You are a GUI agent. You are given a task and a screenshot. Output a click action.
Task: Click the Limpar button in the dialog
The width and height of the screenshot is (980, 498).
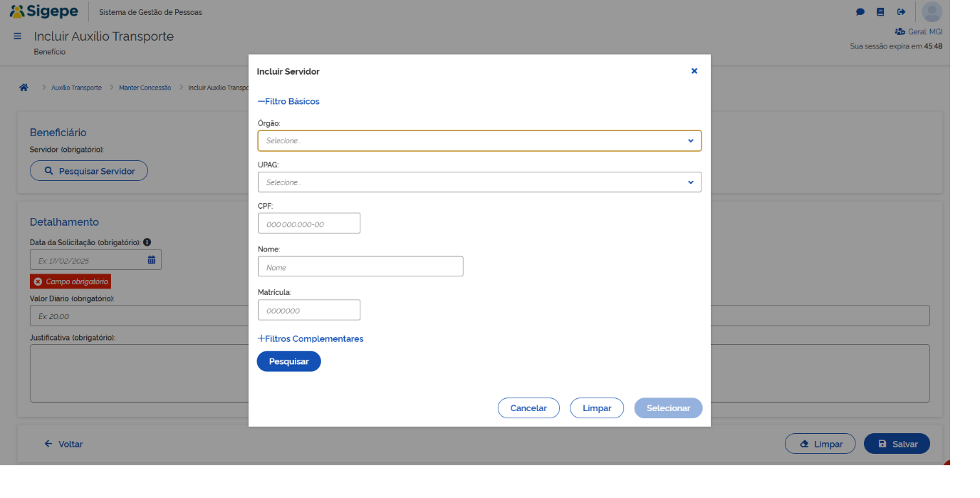[x=597, y=408]
